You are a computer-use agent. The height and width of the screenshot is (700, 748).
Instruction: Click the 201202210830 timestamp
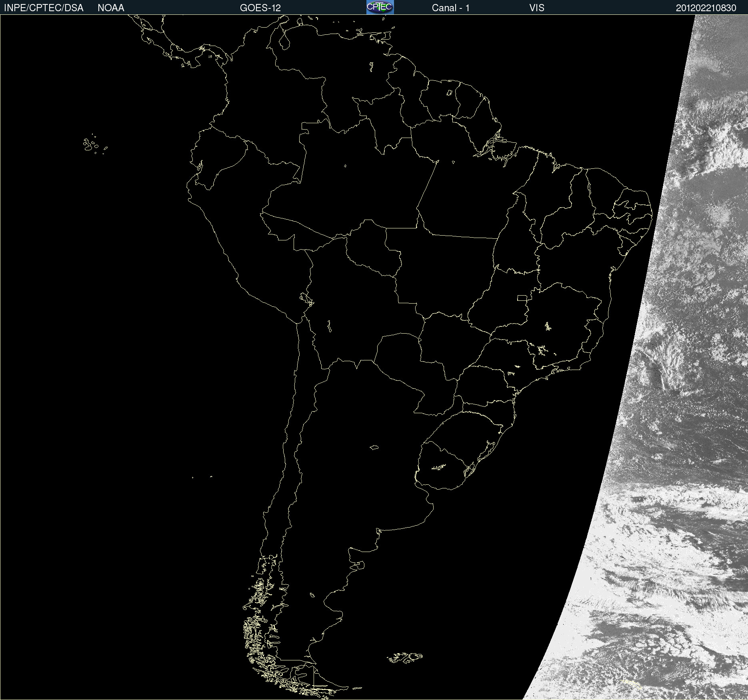click(x=706, y=8)
